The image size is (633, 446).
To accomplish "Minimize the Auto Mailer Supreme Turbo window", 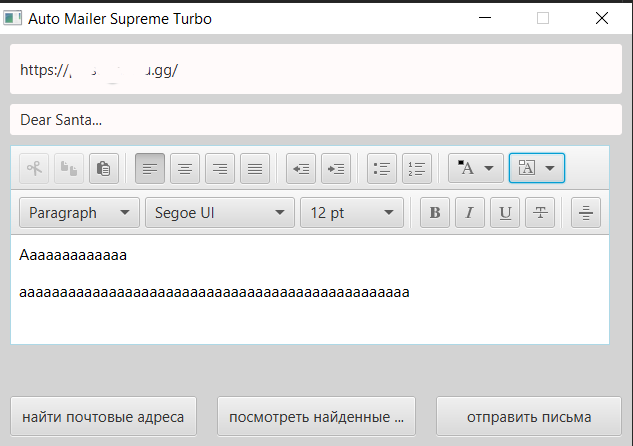I will click(485, 18).
